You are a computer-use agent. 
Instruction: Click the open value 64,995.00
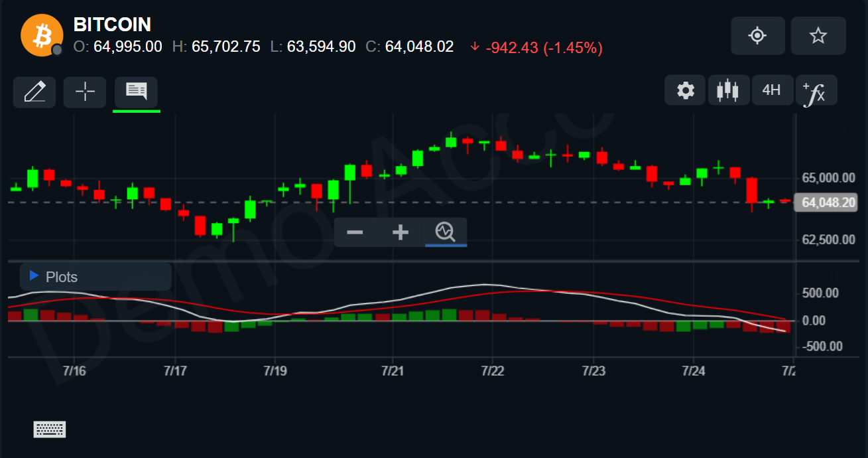click(128, 46)
